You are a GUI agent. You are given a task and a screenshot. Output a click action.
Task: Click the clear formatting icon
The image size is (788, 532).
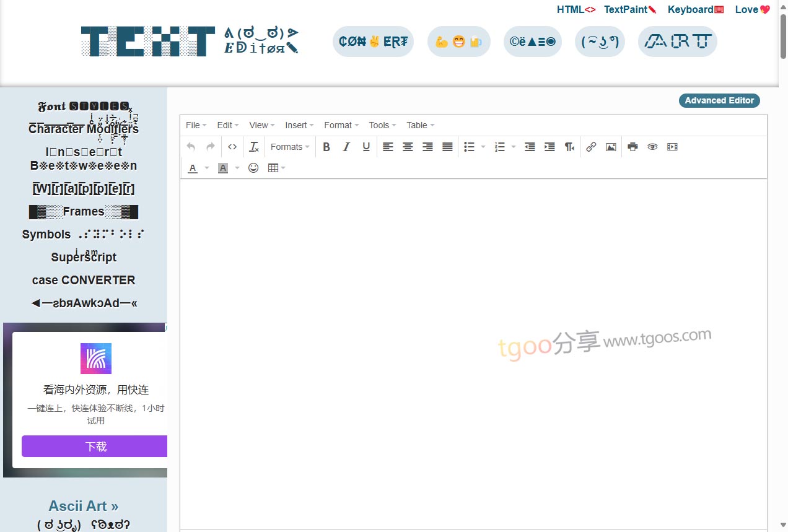coord(254,147)
